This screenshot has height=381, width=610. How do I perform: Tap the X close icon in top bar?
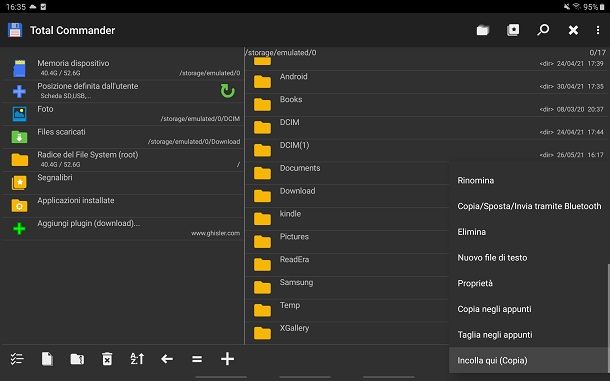(x=573, y=30)
